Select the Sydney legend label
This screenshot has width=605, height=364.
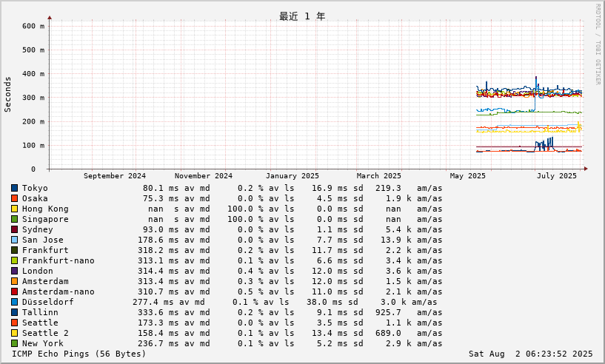point(38,230)
